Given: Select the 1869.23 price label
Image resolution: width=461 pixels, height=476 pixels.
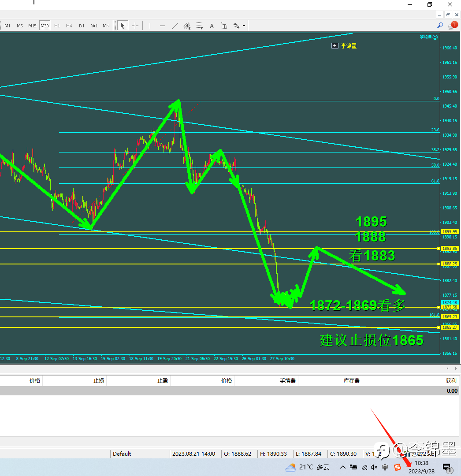Looking at the screenshot, I should [450, 316].
